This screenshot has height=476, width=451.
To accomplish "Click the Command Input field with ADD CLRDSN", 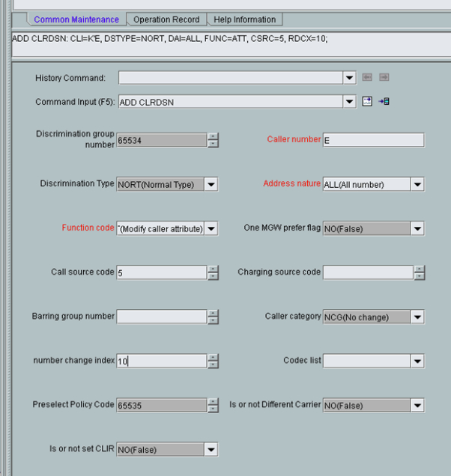I will click(231, 102).
